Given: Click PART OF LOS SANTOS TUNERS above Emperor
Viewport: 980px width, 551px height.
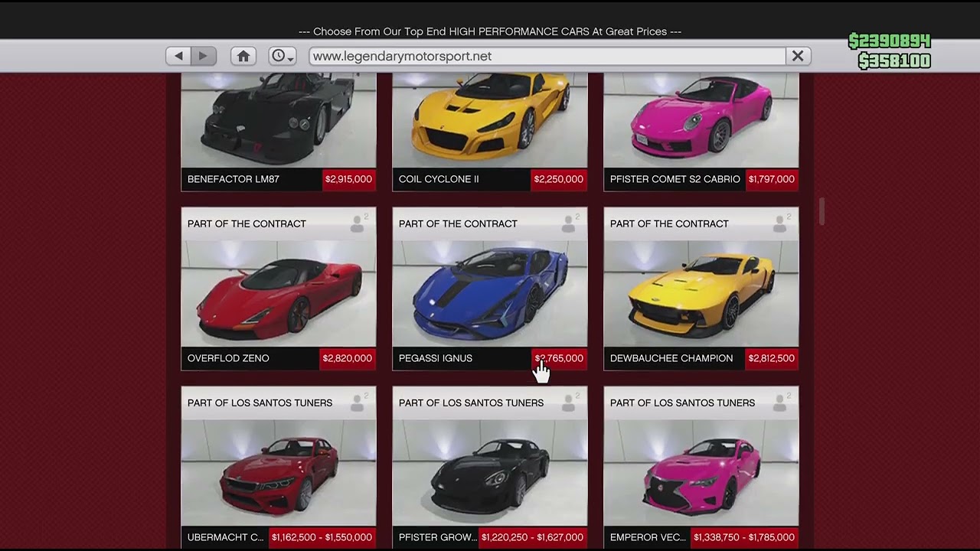Looking at the screenshot, I should tap(682, 403).
